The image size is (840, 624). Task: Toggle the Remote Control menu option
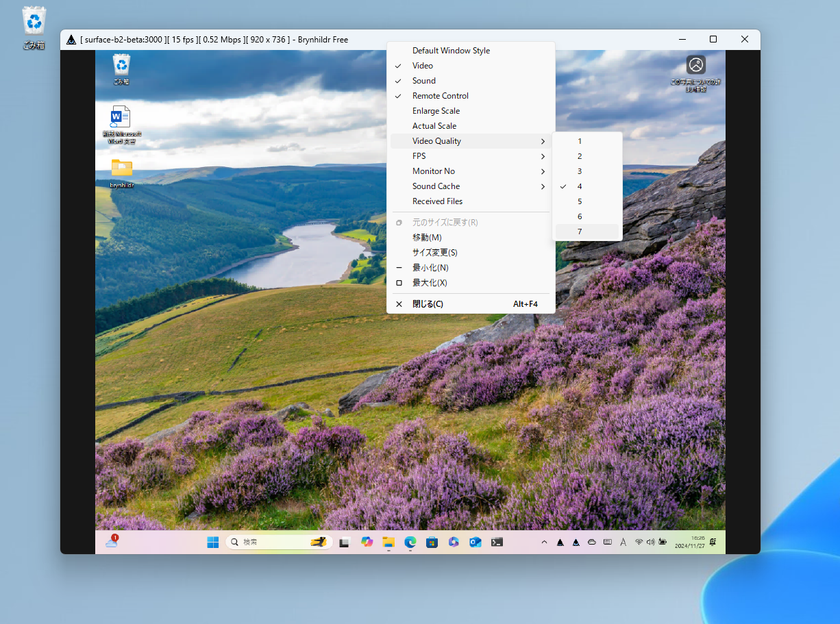coord(471,96)
